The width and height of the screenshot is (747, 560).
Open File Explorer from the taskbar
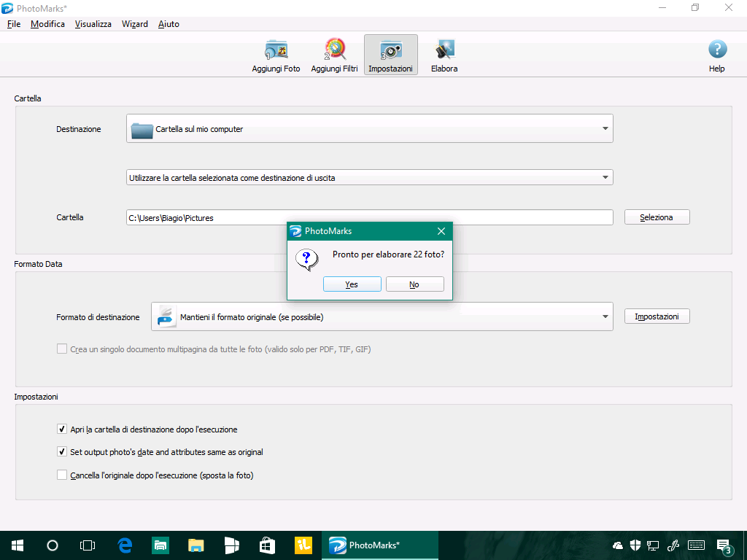(196, 545)
